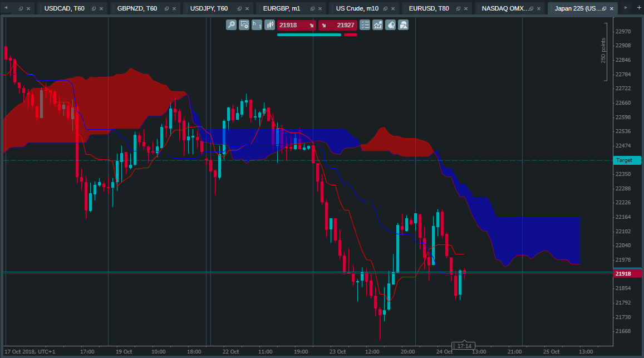Open the checklist options icon
644x358 pixels.
pyautogui.click(x=365, y=25)
